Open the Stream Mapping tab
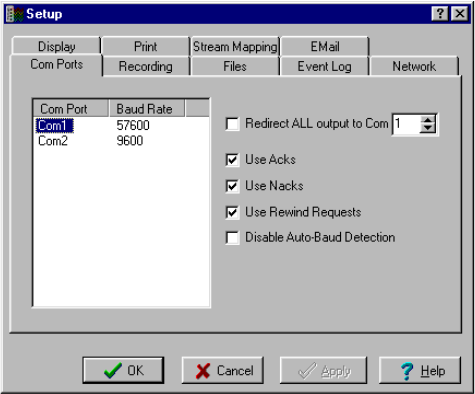The height and width of the screenshot is (394, 475). (235, 46)
